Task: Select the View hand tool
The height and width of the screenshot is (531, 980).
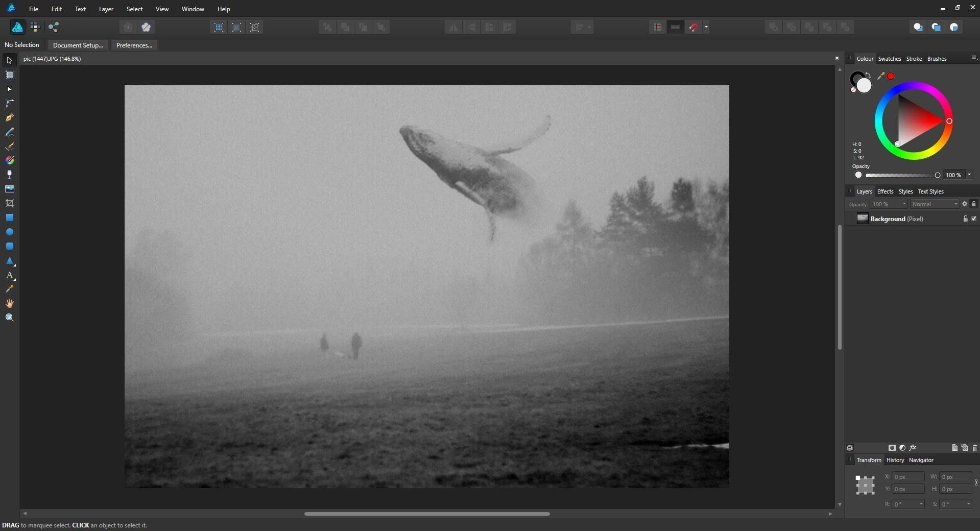Action: (x=9, y=303)
